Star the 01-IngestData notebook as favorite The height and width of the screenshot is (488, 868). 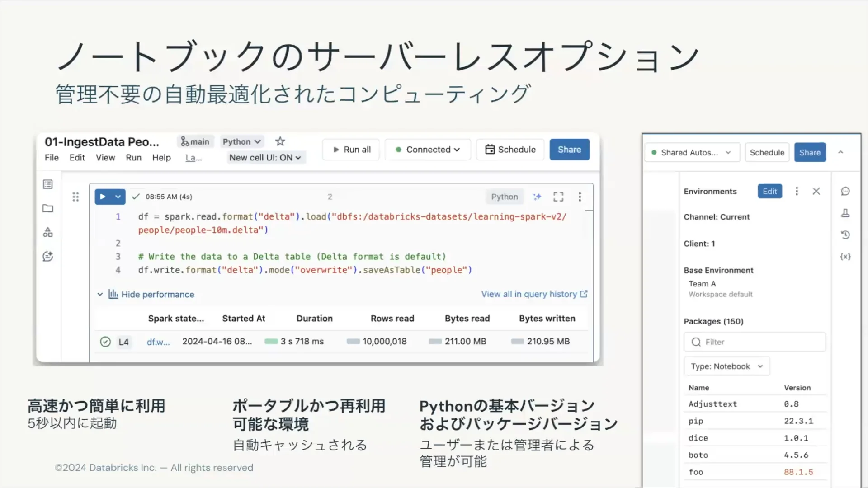pos(280,141)
